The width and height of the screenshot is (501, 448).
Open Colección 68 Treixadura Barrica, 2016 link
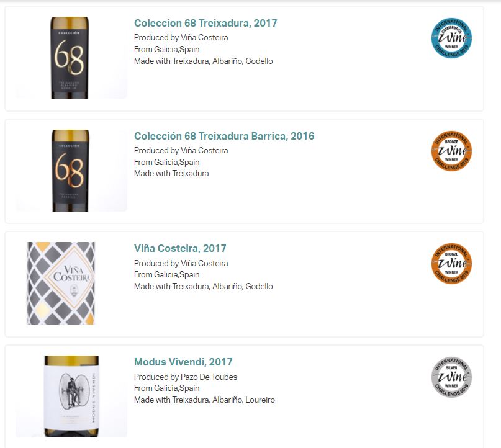(x=224, y=137)
